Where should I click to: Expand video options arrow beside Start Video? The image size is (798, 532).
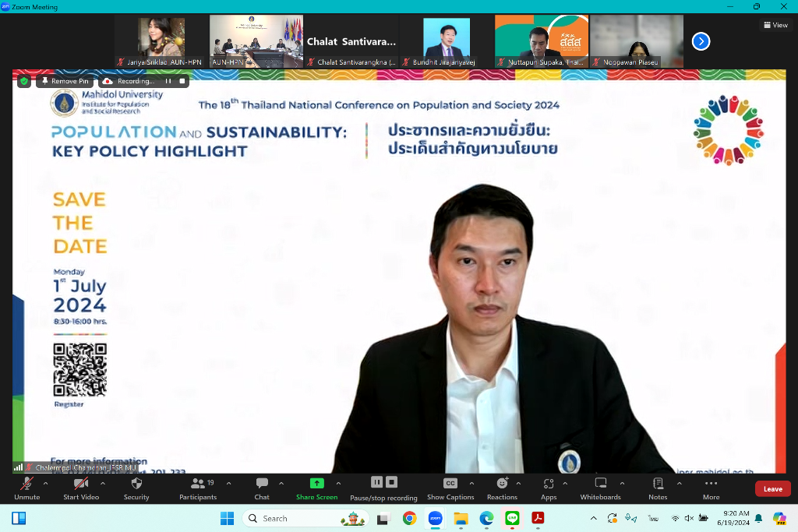tap(103, 483)
